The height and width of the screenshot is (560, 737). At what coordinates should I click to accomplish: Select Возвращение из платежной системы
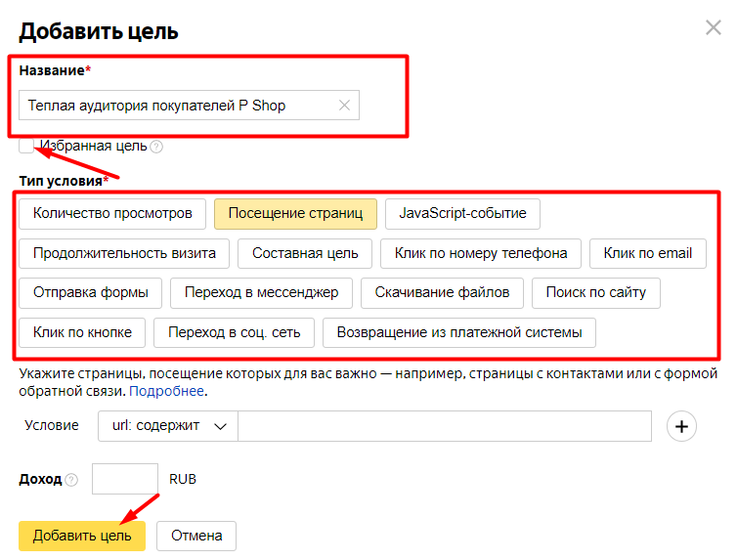click(x=458, y=332)
